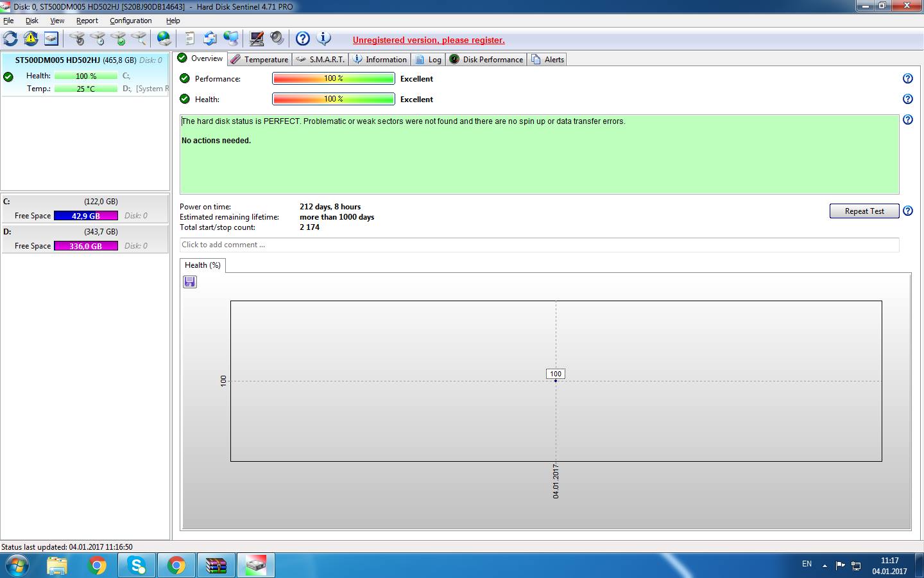Click the computer screen configuration toolbar icon
Viewport: 924px width, 578px height.
click(x=257, y=39)
